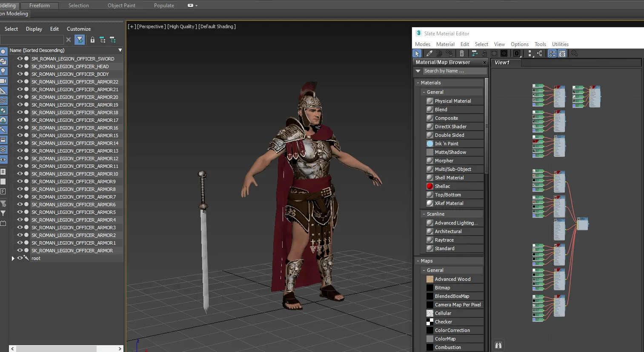The width and height of the screenshot is (644, 352).
Task: Click the Pick Material from Object eyedropper
Action: coord(429,53)
